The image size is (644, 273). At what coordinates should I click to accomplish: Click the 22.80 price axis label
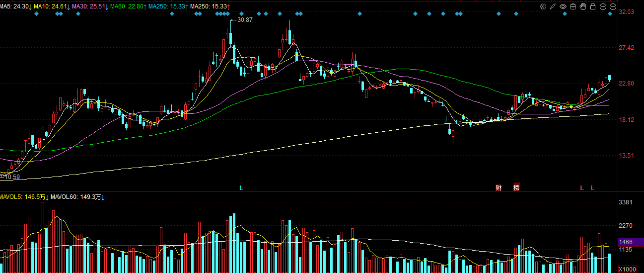coord(628,84)
